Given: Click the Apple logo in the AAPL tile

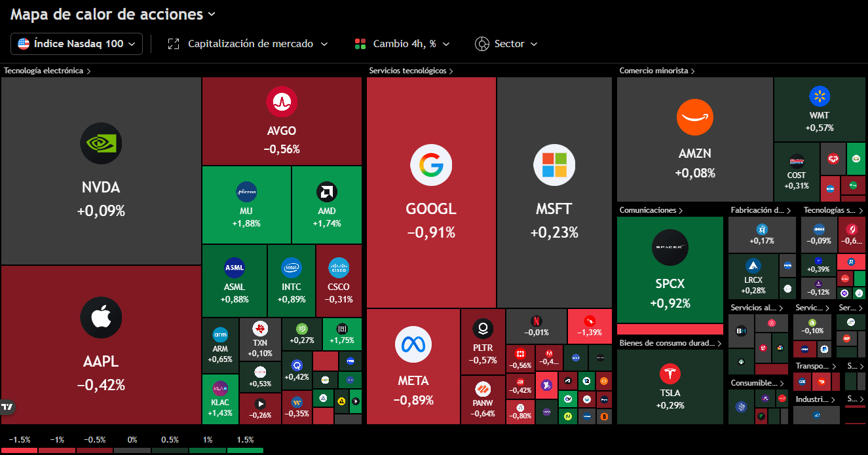Looking at the screenshot, I should coord(101,318).
